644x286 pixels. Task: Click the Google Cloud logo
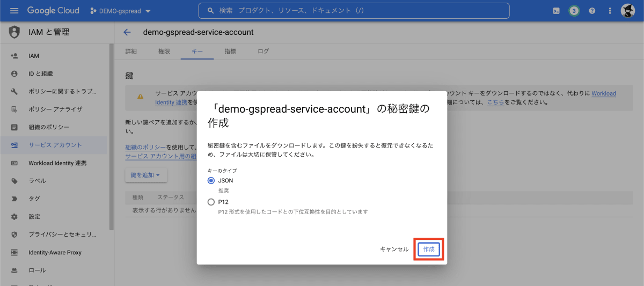tap(53, 11)
